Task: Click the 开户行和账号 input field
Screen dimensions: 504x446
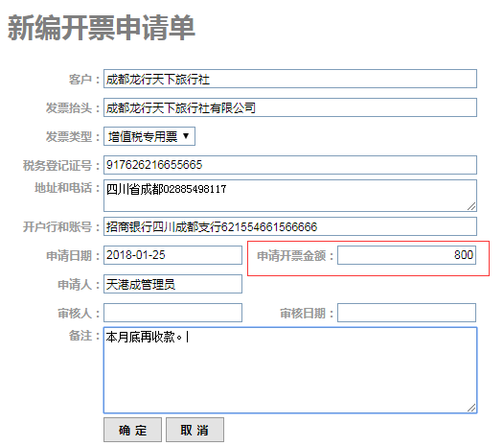Action: pyautogui.click(x=290, y=226)
